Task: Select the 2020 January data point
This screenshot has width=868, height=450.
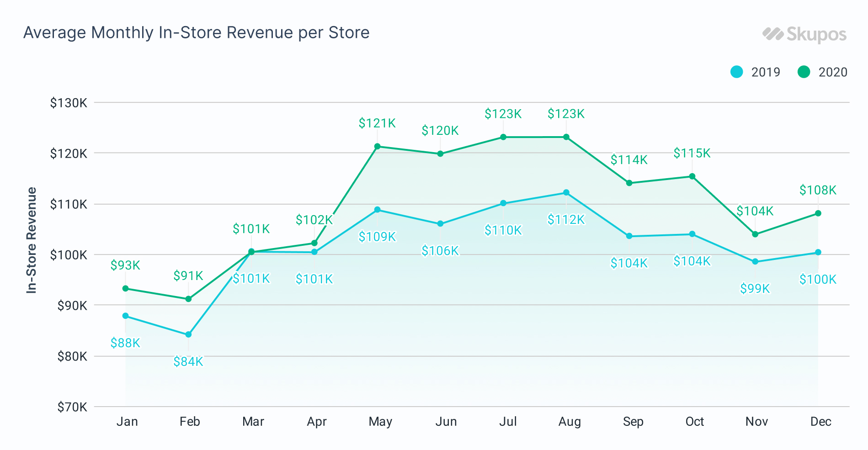Action: pos(126,289)
